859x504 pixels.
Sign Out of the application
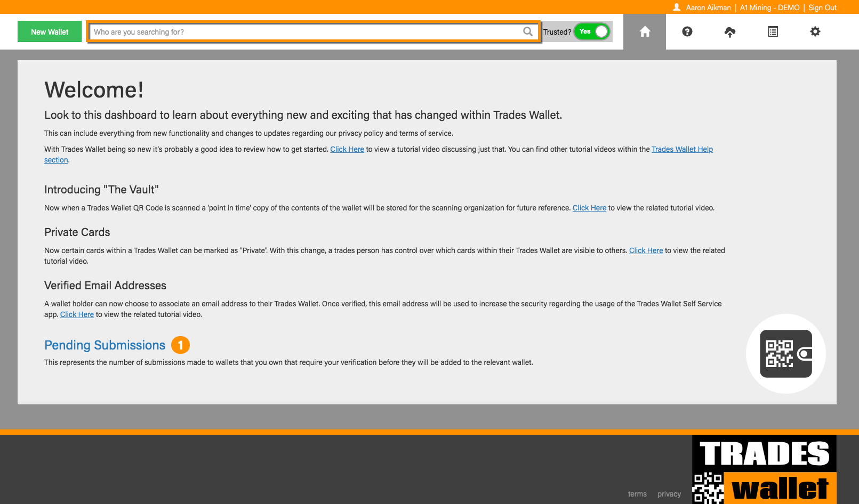(822, 7)
